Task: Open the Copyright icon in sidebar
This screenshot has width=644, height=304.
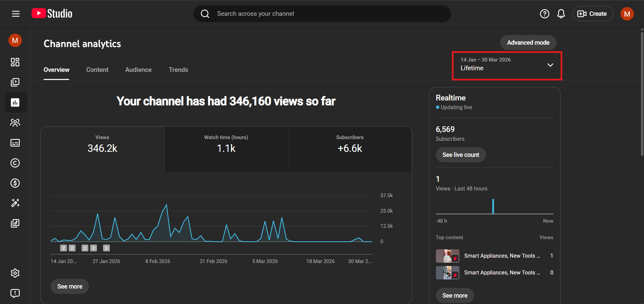Action: (15, 163)
